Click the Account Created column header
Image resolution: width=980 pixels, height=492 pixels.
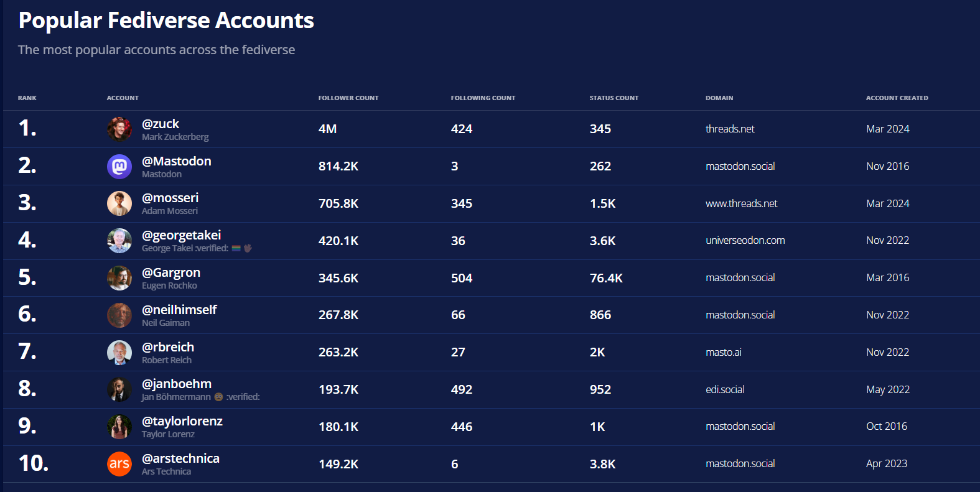pos(897,98)
